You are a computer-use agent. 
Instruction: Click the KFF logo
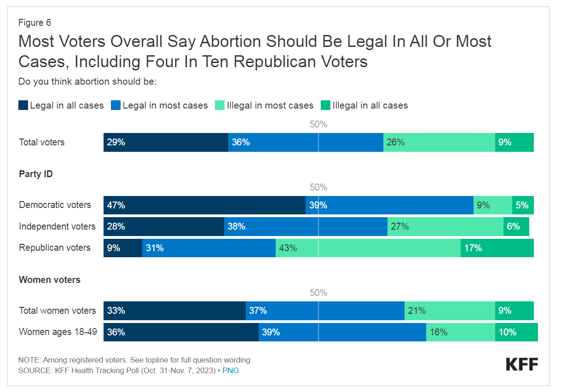522,364
